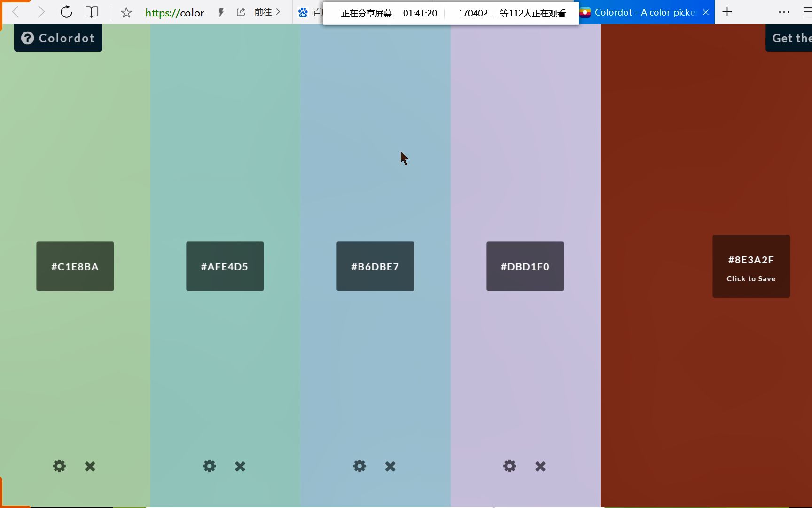Image resolution: width=812 pixels, height=508 pixels.
Task: Click the share icon in the address bar
Action: click(x=241, y=12)
